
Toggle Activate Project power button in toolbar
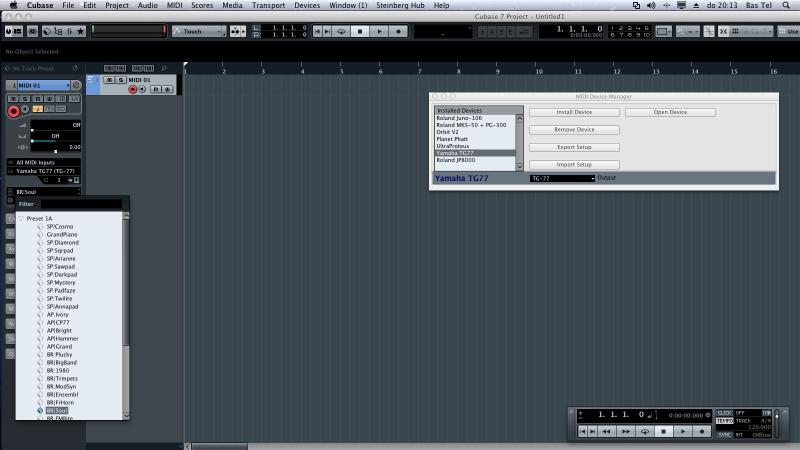9,32
